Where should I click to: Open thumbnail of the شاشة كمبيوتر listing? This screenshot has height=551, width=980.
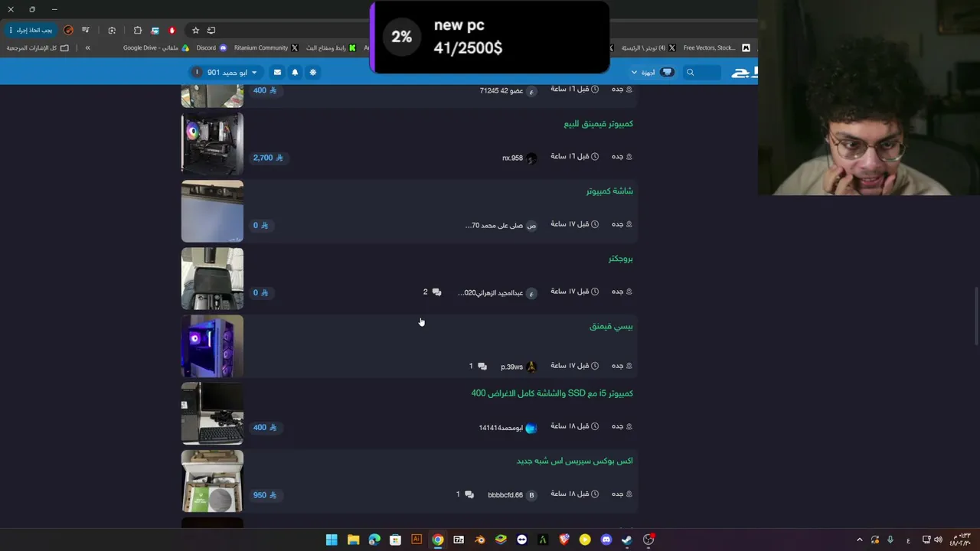[212, 211]
